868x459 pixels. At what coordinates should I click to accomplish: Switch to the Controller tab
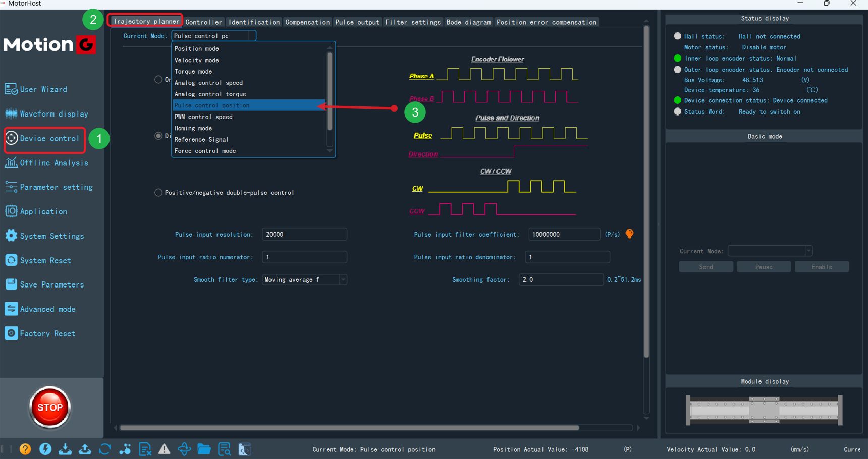coord(203,22)
